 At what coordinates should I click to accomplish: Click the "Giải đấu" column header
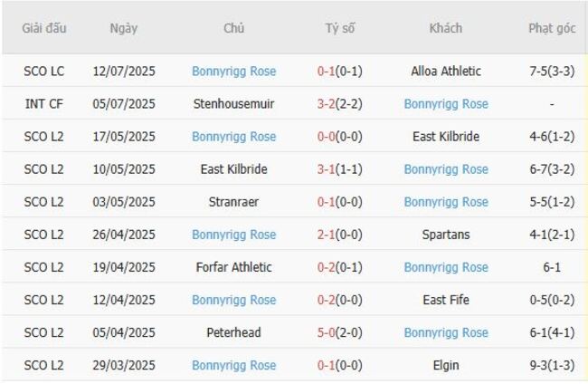[44, 28]
